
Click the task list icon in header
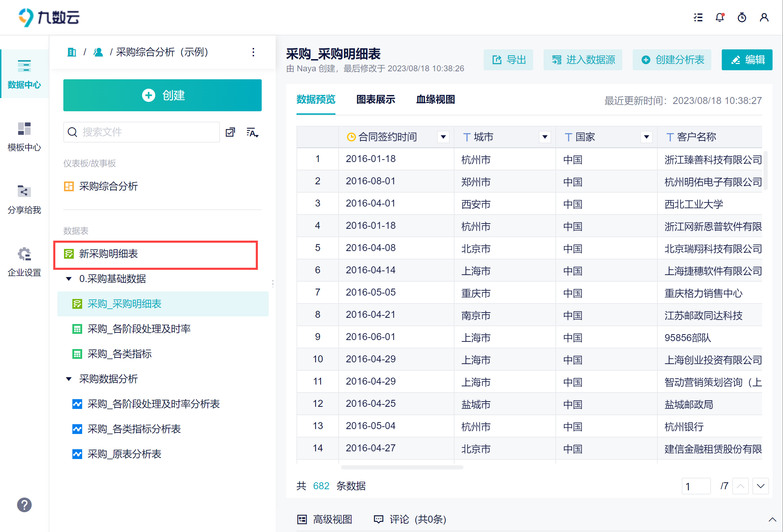[x=698, y=17]
